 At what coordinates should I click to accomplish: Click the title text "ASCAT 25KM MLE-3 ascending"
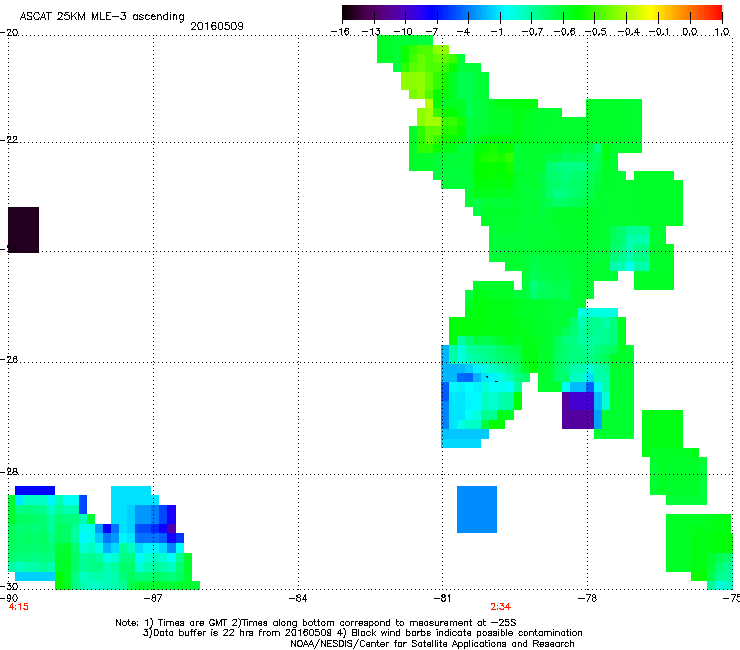coord(102,16)
